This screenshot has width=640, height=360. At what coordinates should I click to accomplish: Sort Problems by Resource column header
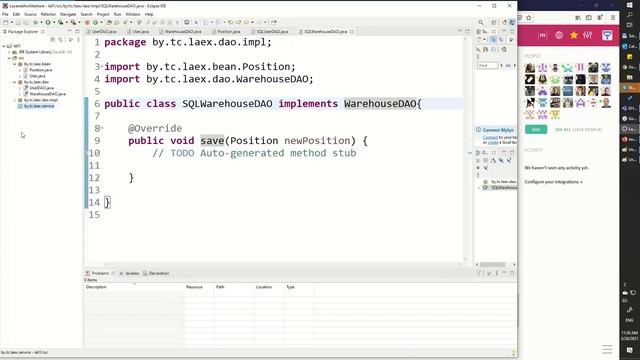click(198, 287)
